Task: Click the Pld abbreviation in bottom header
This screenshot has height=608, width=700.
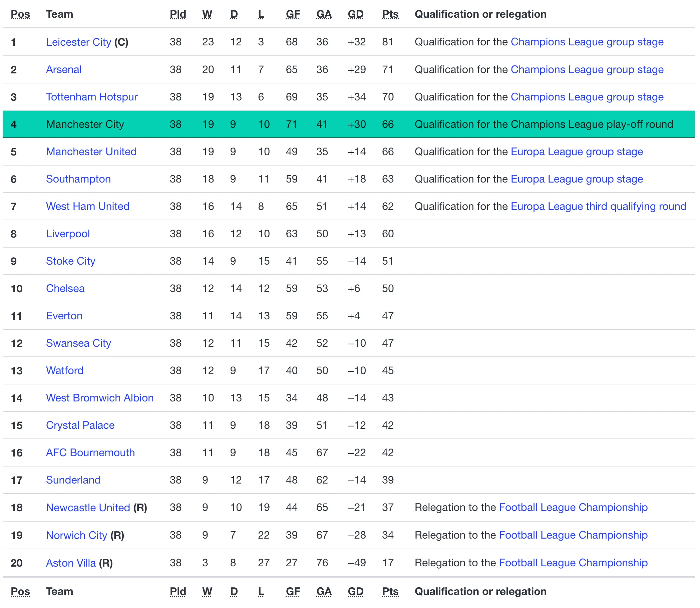Action: point(178,591)
